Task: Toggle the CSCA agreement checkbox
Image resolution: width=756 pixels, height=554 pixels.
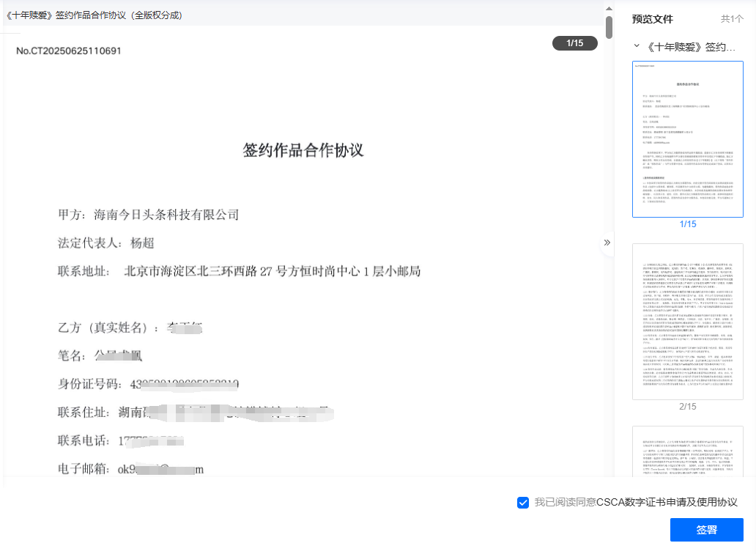Action: click(x=522, y=503)
